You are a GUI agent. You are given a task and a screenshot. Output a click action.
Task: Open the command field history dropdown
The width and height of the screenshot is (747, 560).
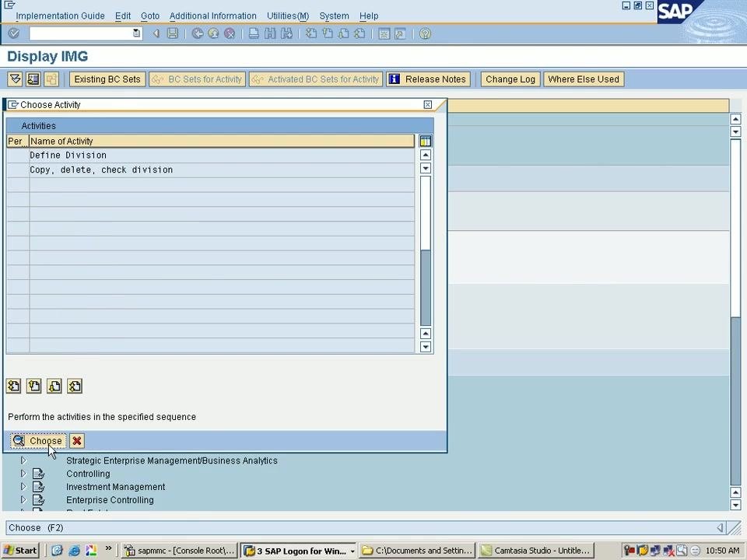[x=136, y=33]
